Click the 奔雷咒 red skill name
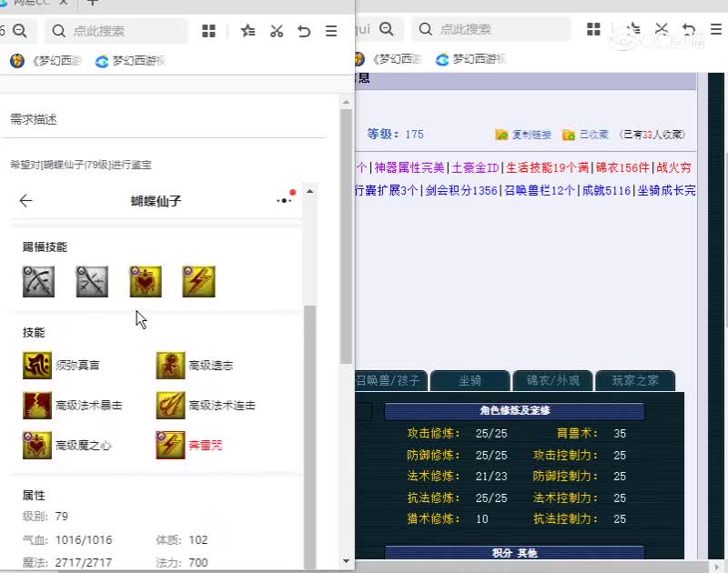The image size is (728, 573). pos(206,446)
